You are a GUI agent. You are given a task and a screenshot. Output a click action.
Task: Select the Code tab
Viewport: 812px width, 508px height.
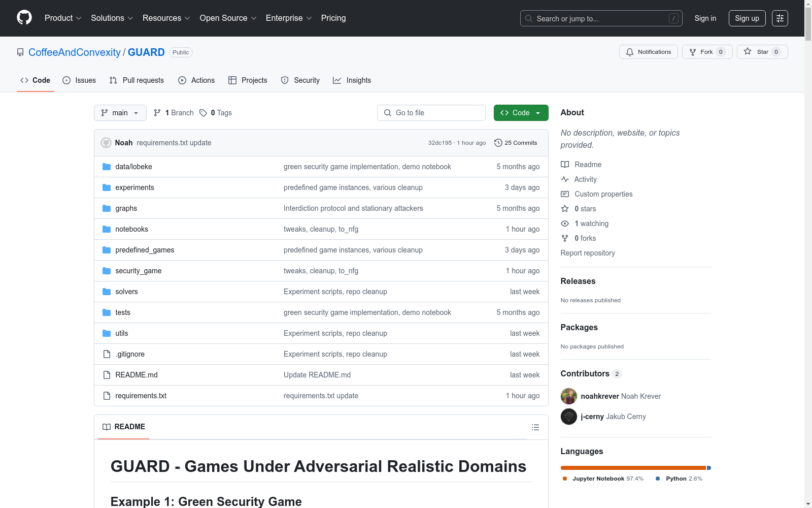pyautogui.click(x=36, y=80)
